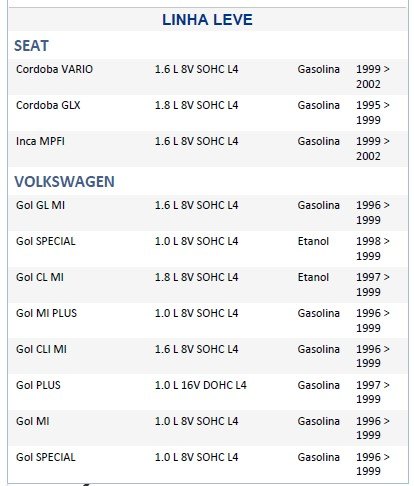Select the Gol GL MI row
This screenshot has width=414, height=486.
[x=208, y=213]
